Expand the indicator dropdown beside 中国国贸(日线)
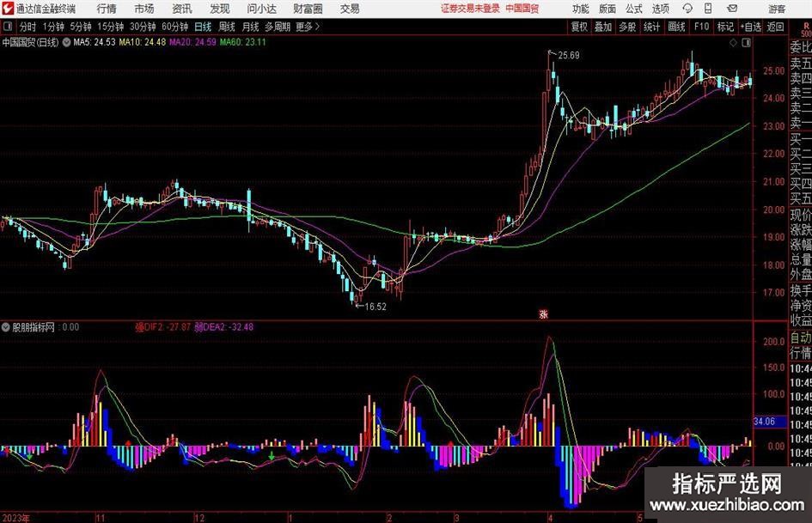812x523 pixels. (x=66, y=42)
